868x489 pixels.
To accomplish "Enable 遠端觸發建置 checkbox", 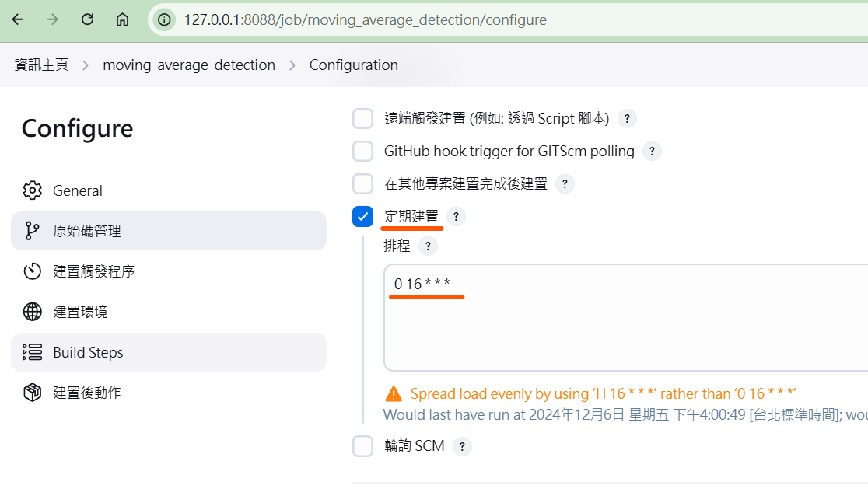I will coord(362,119).
